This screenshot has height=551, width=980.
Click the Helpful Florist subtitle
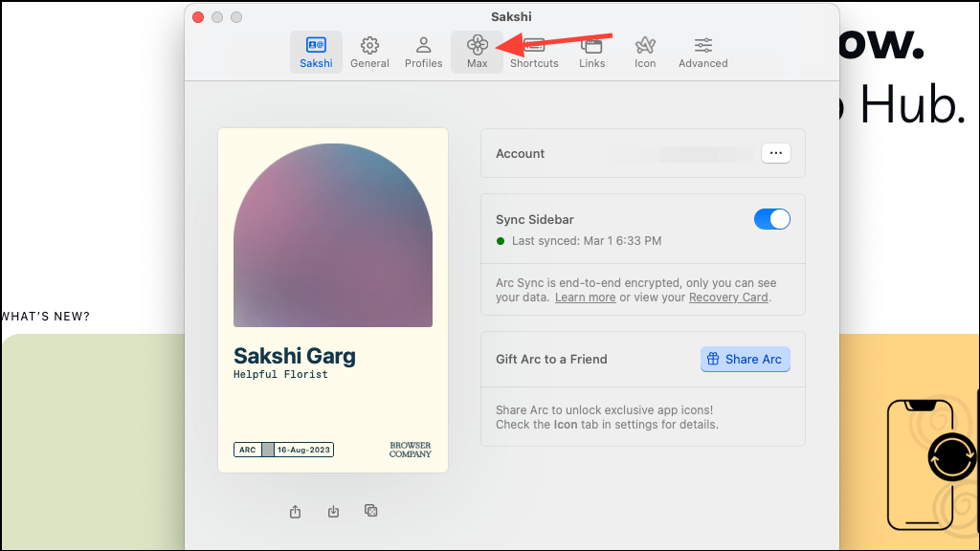pos(280,374)
